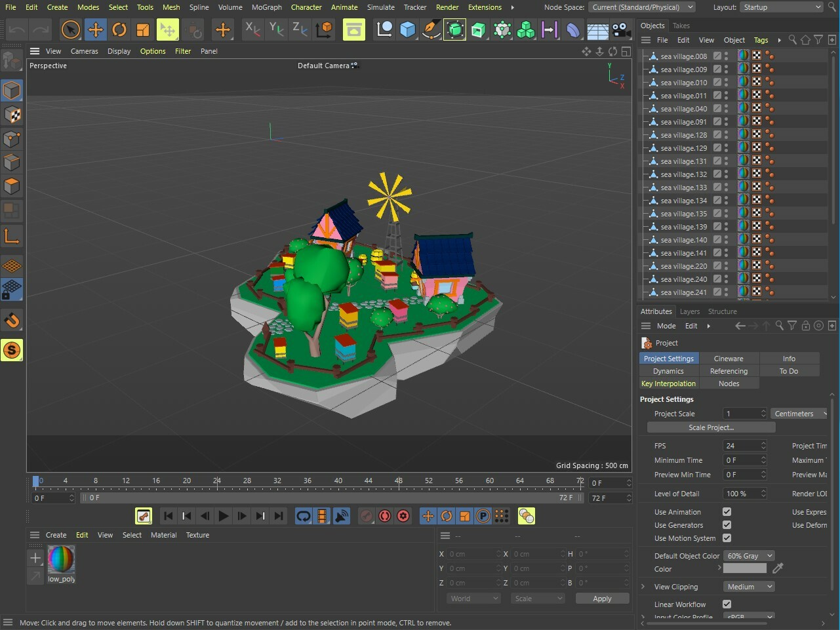The image size is (840, 630).
Task: Open the View Clipping Medium dropdown
Action: [750, 587]
